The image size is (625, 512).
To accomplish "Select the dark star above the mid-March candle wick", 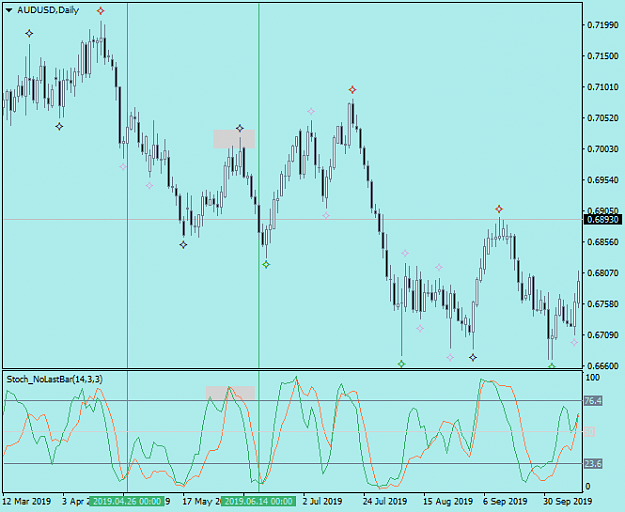I will click(29, 33).
